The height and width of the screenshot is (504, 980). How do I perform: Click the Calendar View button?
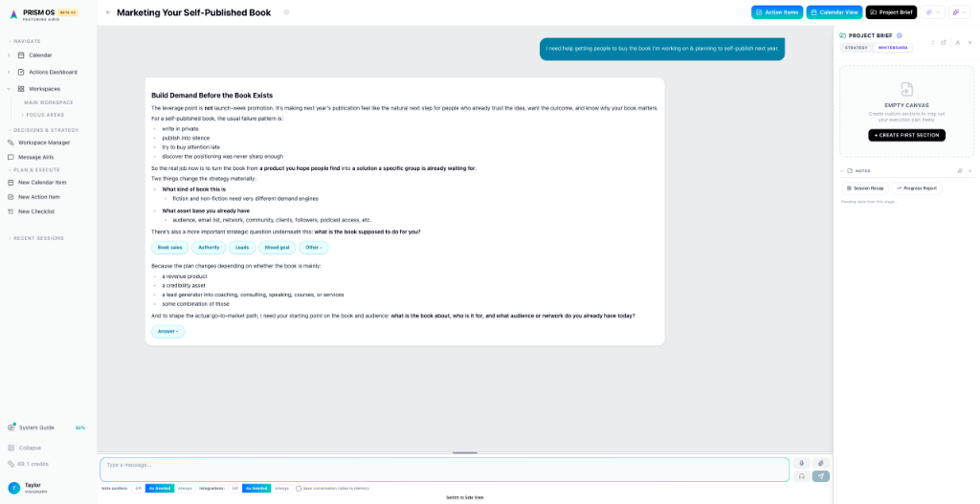point(835,12)
